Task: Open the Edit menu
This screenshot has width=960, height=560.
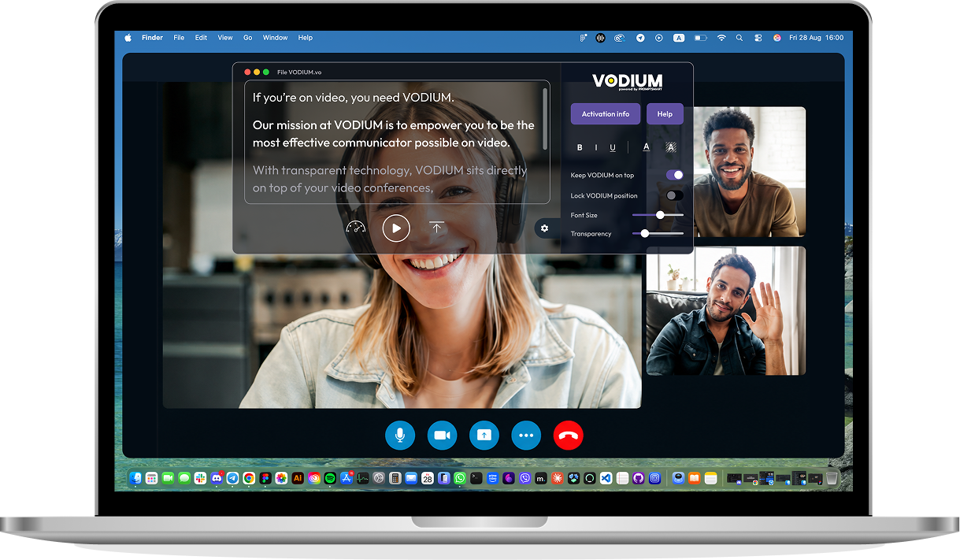Action: point(201,38)
